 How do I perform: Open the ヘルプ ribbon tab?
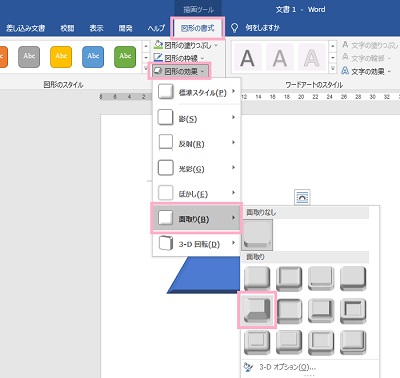coord(156,28)
